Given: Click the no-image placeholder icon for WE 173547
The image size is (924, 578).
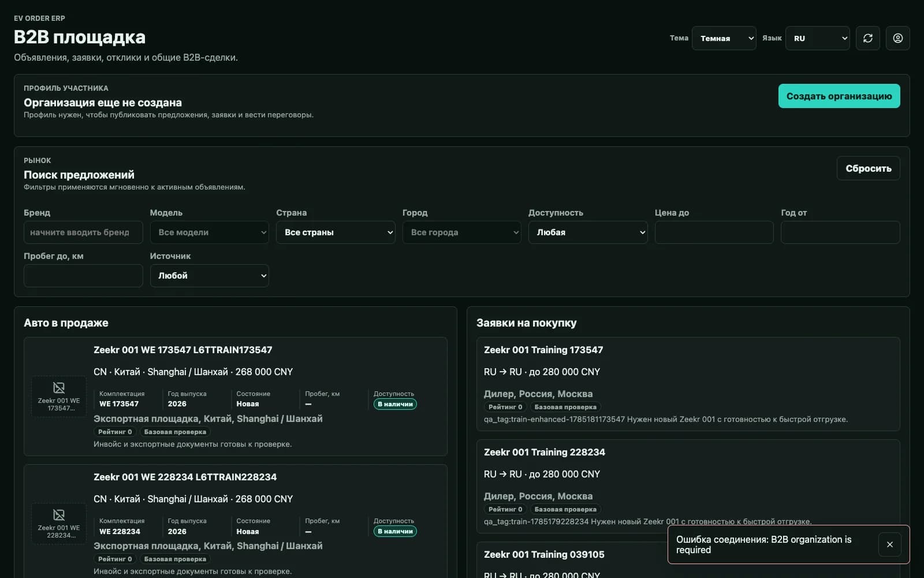Looking at the screenshot, I should (x=59, y=388).
